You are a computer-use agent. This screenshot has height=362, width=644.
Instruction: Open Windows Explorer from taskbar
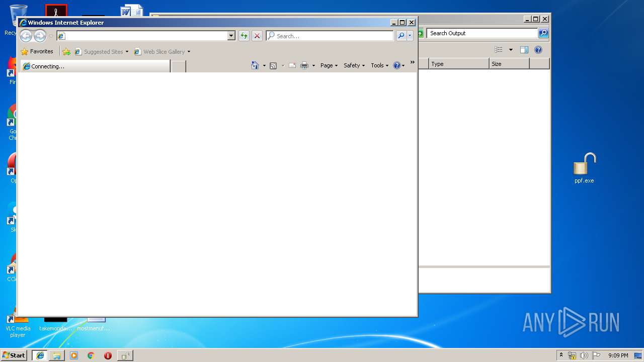point(57,355)
